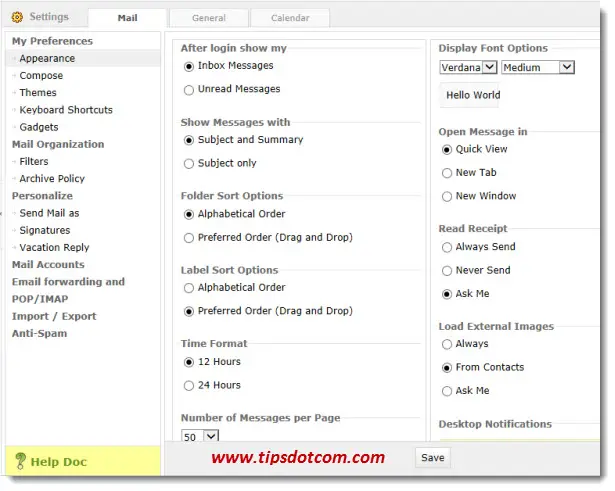Click the Hello World font preview
Image resolution: width=615 pixels, height=491 pixels.
pos(469,95)
